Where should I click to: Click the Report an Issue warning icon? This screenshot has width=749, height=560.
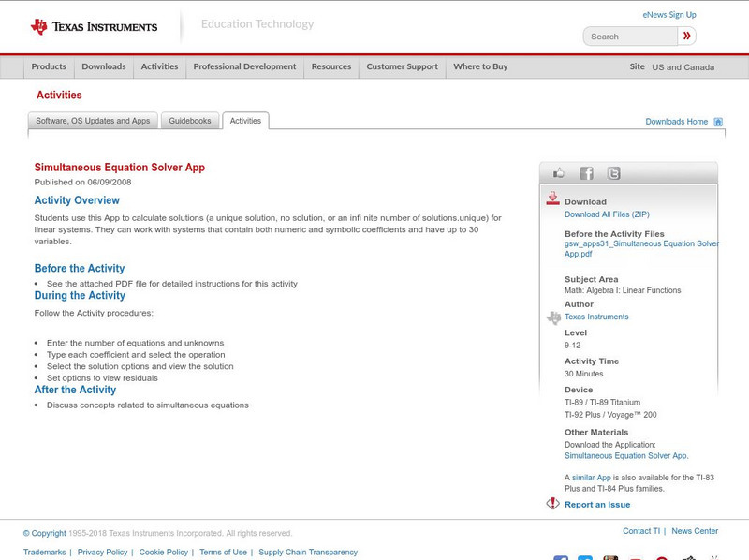point(552,503)
